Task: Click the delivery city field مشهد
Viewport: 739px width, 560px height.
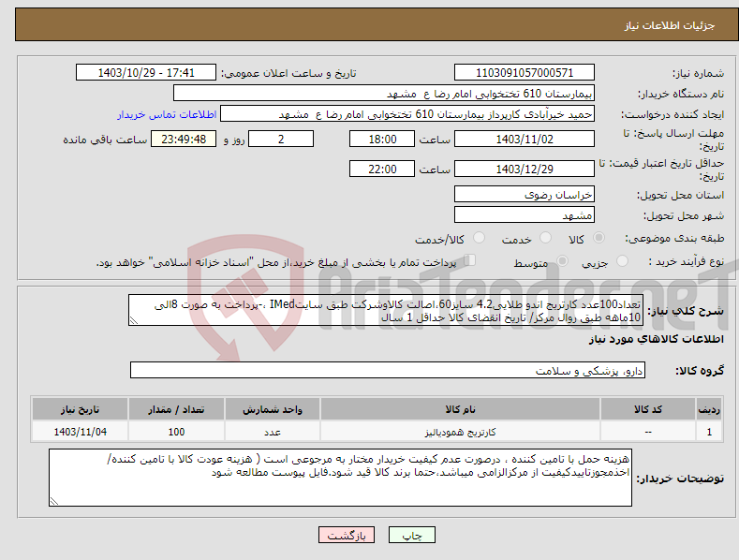Action: click(x=525, y=215)
